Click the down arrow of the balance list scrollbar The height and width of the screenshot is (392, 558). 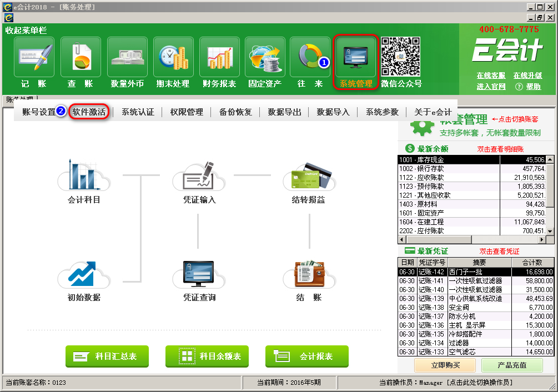(550, 231)
